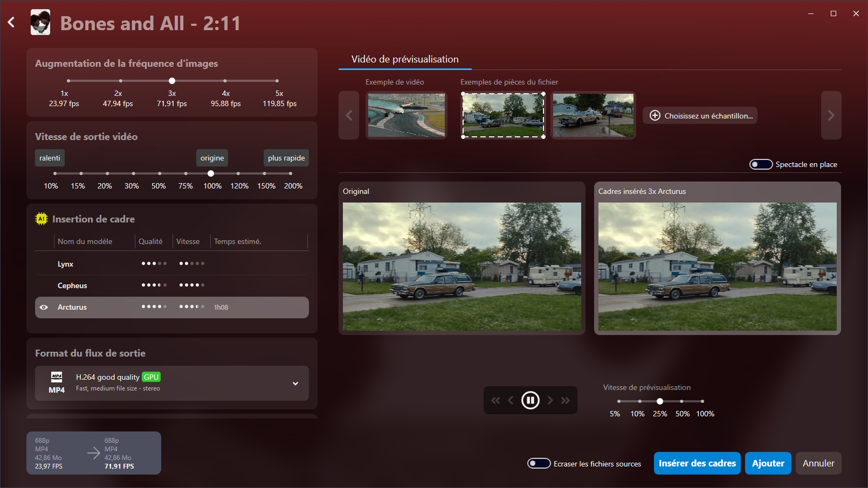The height and width of the screenshot is (488, 868).
Task: Click the 71,91 FPS output value in summary
Action: pos(119,466)
